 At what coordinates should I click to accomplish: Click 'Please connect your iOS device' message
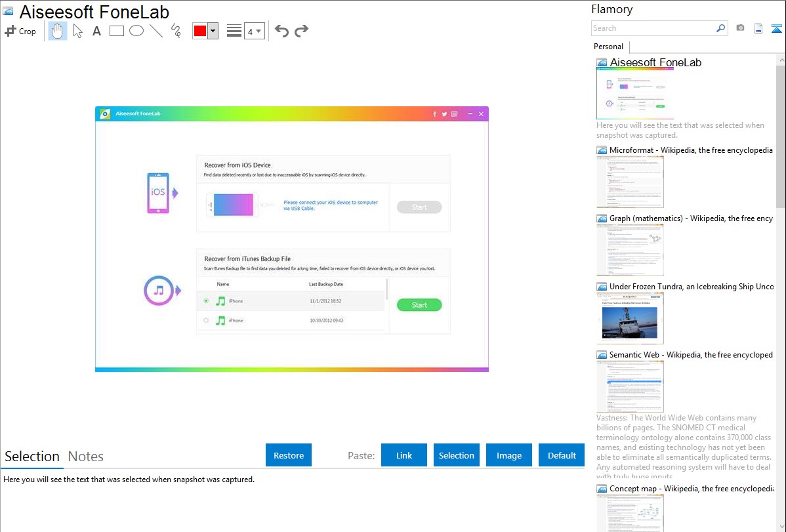(x=331, y=205)
